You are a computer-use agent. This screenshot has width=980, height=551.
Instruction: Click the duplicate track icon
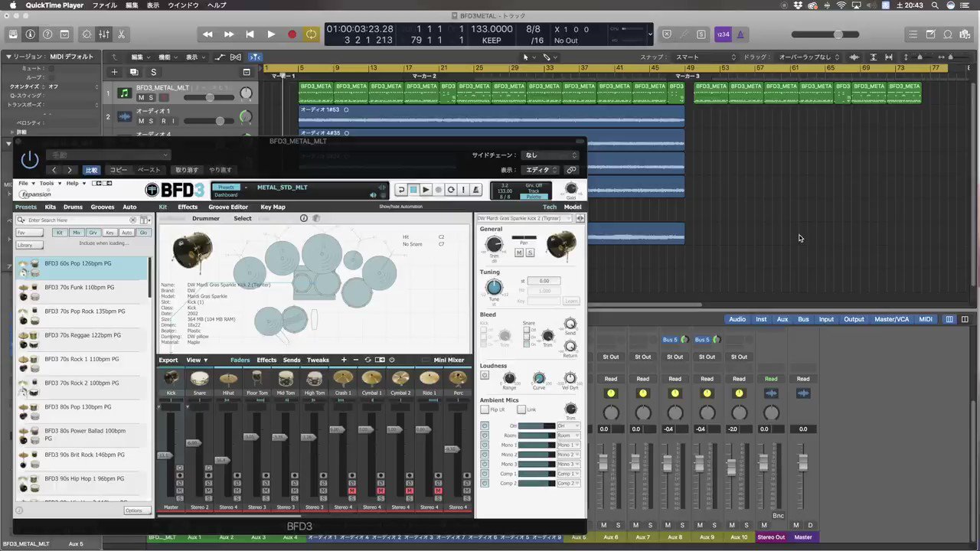tap(134, 72)
